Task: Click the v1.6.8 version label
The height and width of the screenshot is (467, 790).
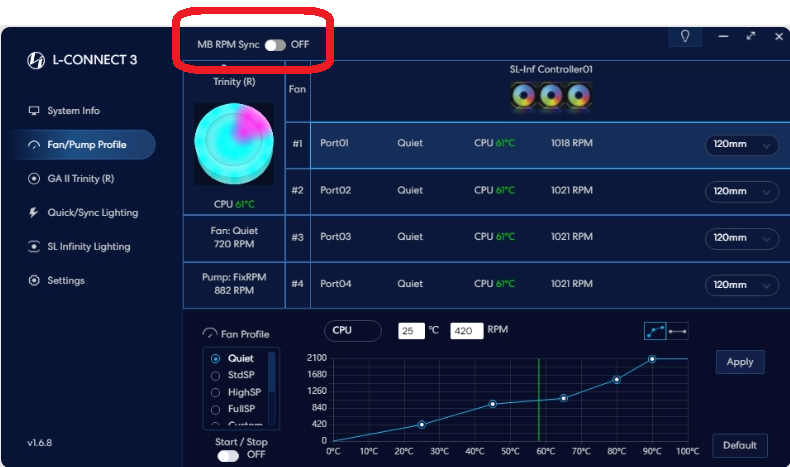Action: click(40, 443)
